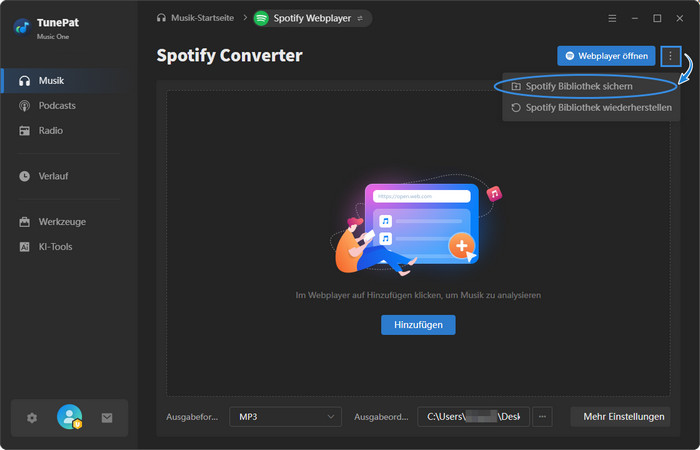Open the hamburger menu in title bar
Screen dimensions: 700x450
point(612,18)
